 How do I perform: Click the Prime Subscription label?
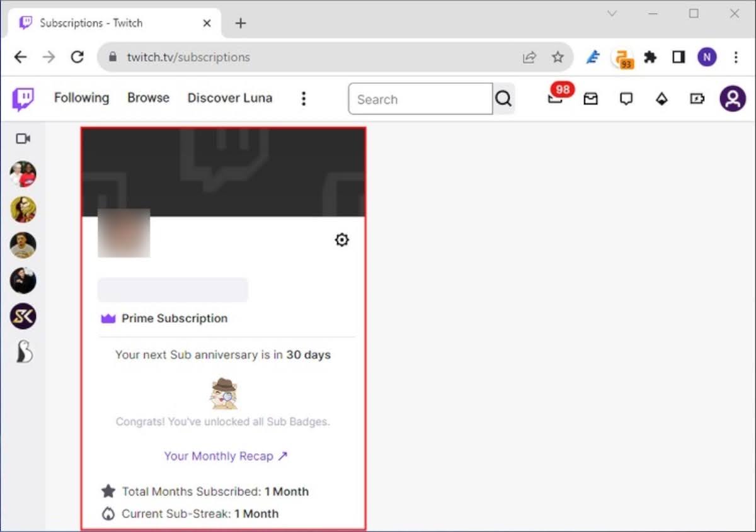(175, 319)
